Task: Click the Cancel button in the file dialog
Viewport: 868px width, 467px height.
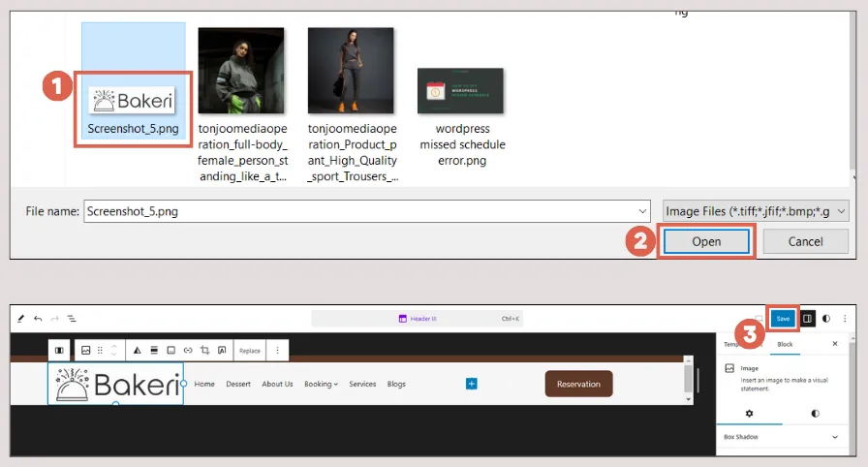Action: click(805, 242)
